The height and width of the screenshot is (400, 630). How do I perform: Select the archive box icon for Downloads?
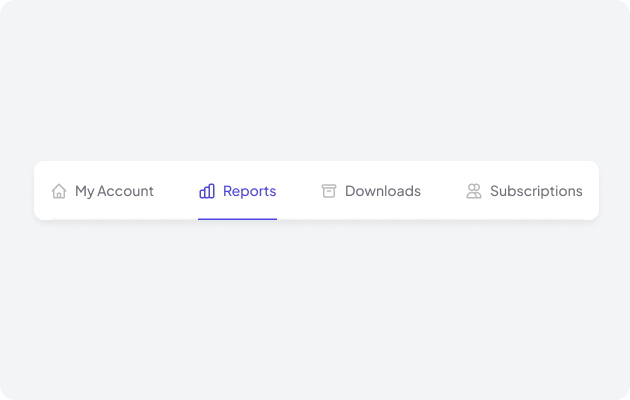(x=329, y=191)
